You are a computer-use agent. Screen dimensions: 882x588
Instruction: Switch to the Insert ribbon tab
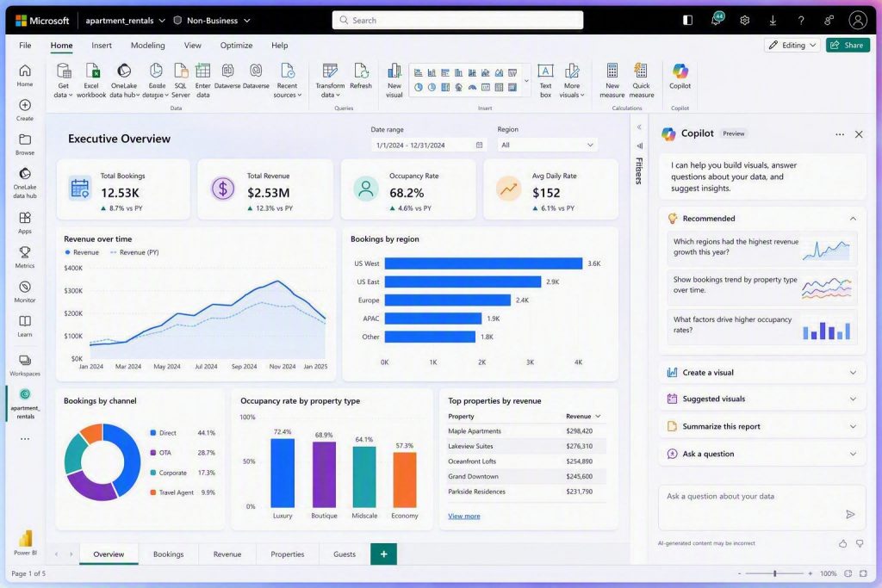click(102, 45)
